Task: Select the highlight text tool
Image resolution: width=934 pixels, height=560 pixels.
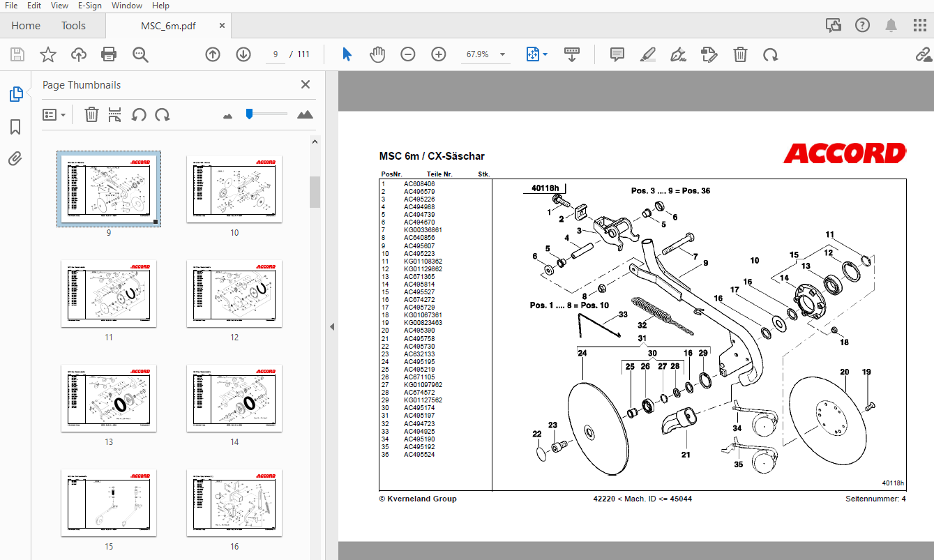Action: pos(648,54)
